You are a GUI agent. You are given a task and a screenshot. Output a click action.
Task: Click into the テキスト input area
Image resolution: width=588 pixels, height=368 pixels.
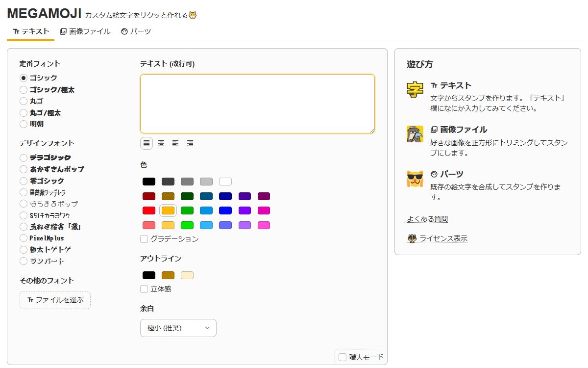pyautogui.click(x=257, y=104)
